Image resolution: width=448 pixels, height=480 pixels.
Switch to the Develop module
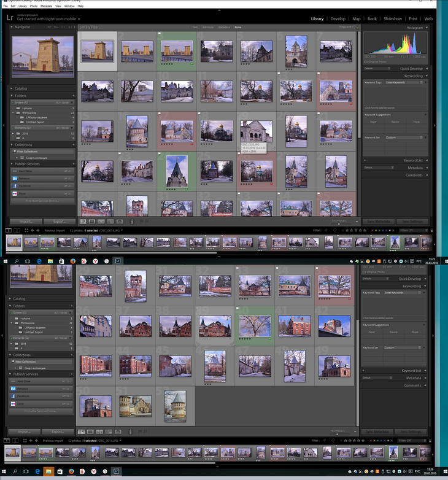coord(338,18)
